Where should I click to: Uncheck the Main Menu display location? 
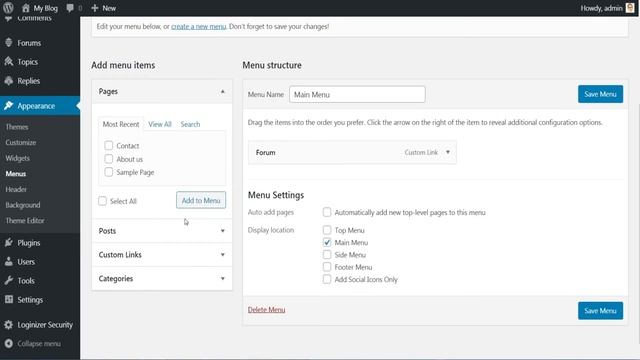click(x=327, y=242)
